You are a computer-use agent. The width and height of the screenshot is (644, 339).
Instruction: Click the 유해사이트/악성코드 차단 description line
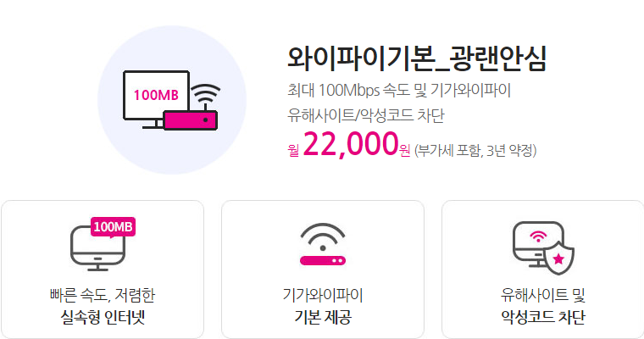click(365, 115)
